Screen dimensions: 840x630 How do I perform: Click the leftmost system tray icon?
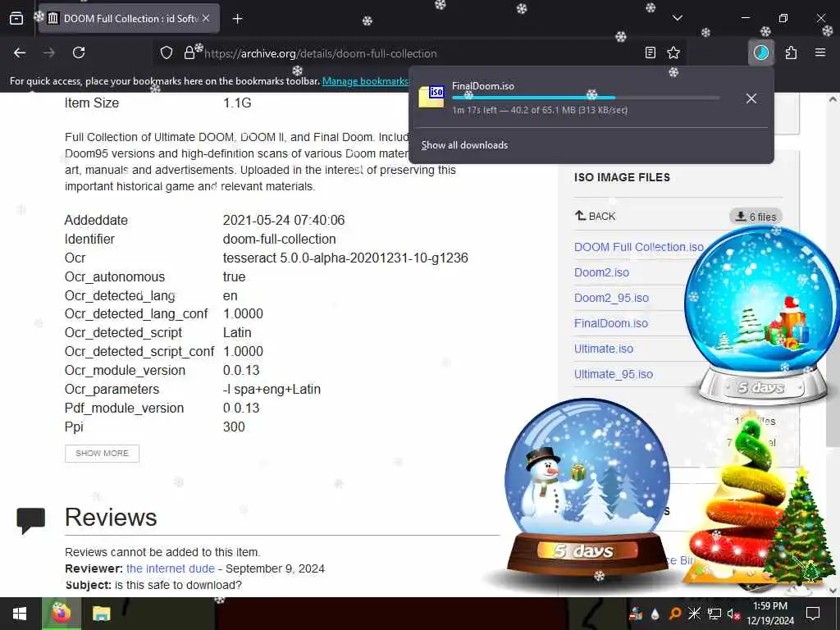(x=636, y=614)
